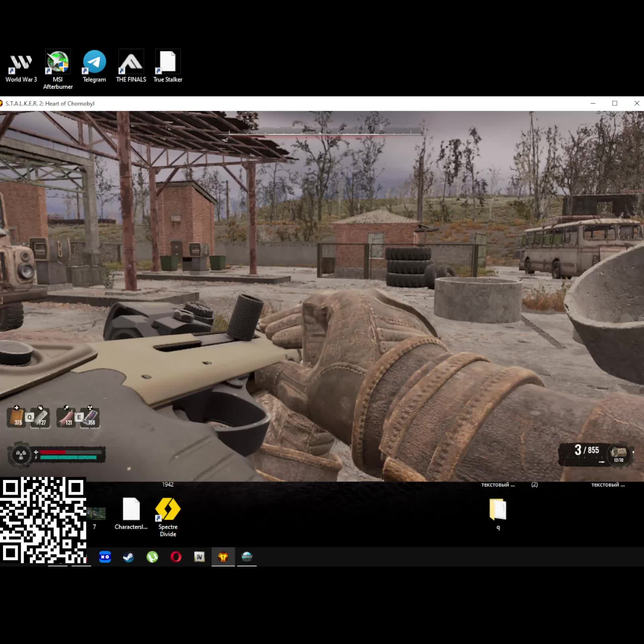644x644 pixels.
Task: Click the S.T.A.L.K.E.R. 2 taskbar button
Action: click(223, 557)
